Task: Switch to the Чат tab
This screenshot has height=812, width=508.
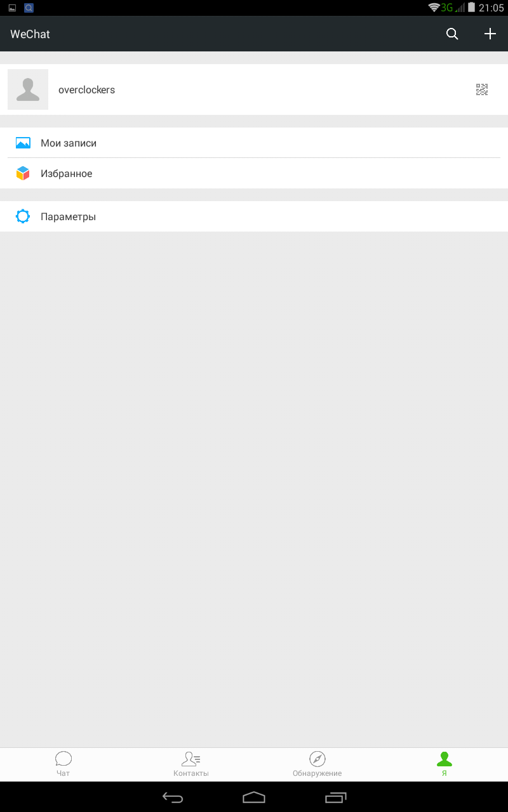Action: tap(63, 764)
